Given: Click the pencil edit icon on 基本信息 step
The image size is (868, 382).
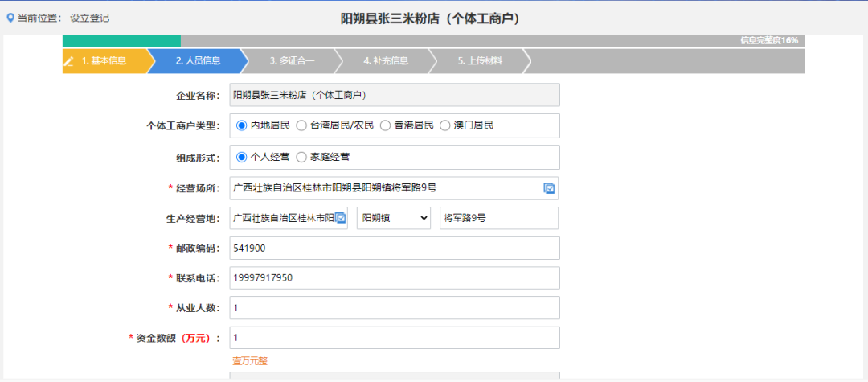Looking at the screenshot, I should coord(69,60).
